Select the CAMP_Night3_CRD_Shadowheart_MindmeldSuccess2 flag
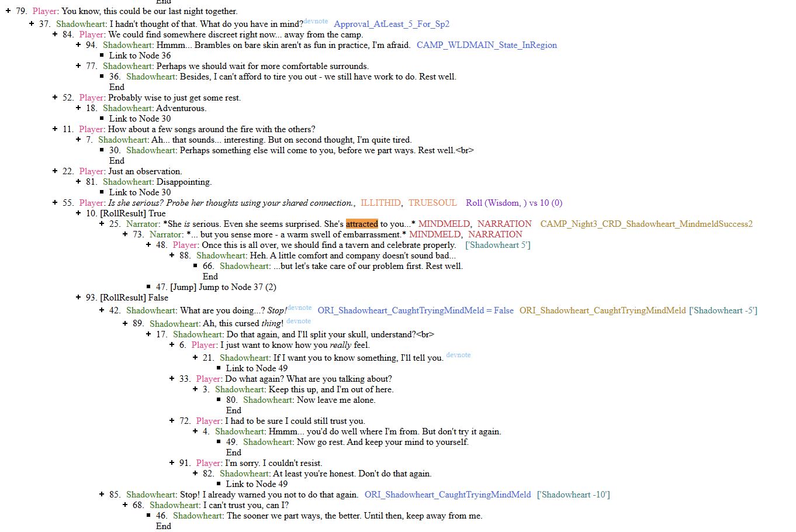796x532 pixels. coord(646,224)
